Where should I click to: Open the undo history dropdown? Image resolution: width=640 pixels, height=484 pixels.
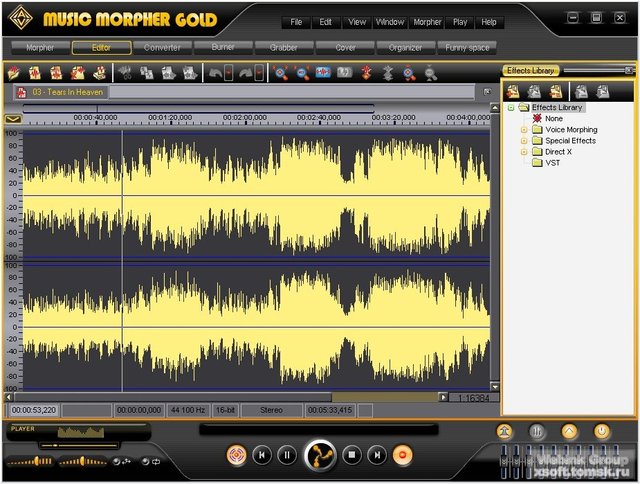(229, 73)
